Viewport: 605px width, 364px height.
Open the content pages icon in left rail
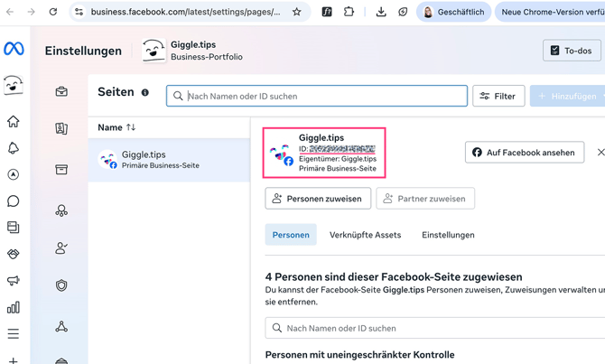point(14,228)
